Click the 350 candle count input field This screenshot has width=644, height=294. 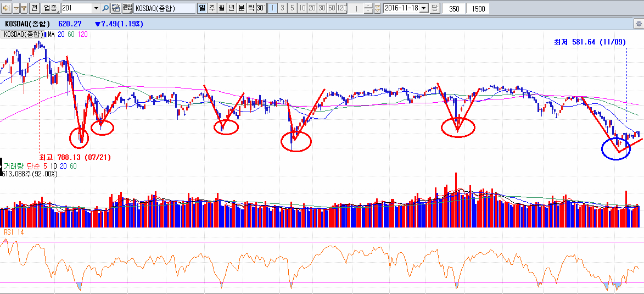(x=453, y=8)
